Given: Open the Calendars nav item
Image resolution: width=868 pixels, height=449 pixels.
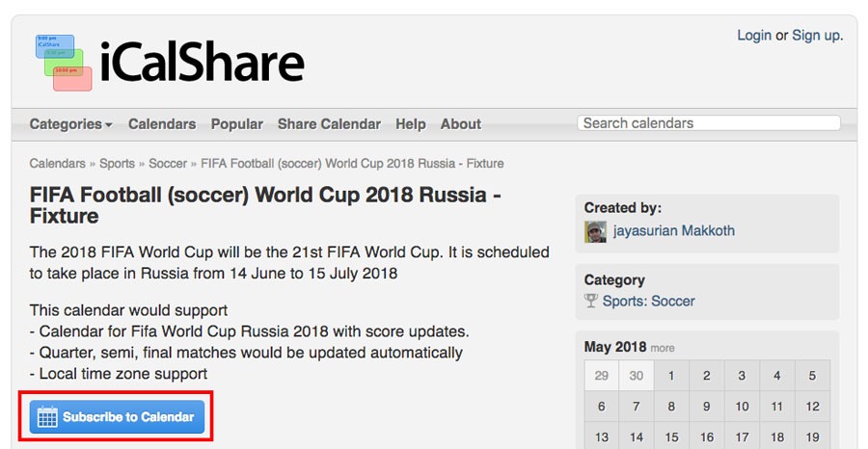Looking at the screenshot, I should click(162, 124).
